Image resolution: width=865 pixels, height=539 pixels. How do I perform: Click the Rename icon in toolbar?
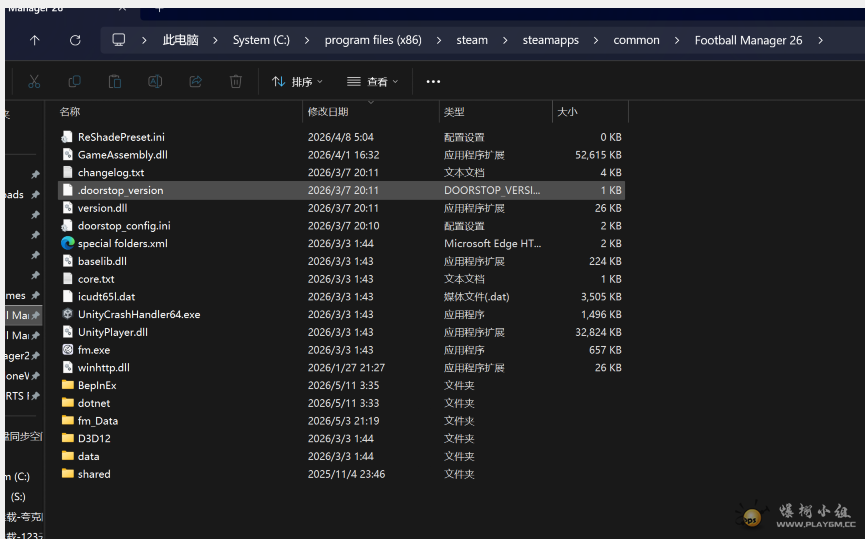155,82
